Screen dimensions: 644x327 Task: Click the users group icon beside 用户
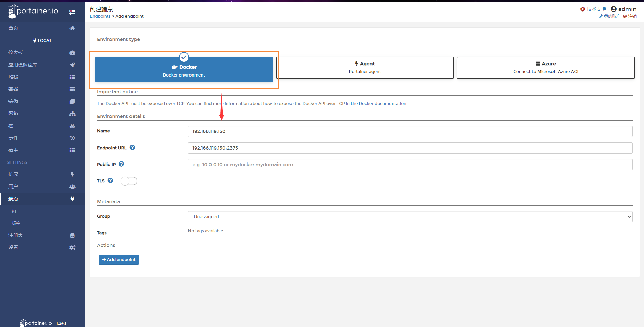72,187
